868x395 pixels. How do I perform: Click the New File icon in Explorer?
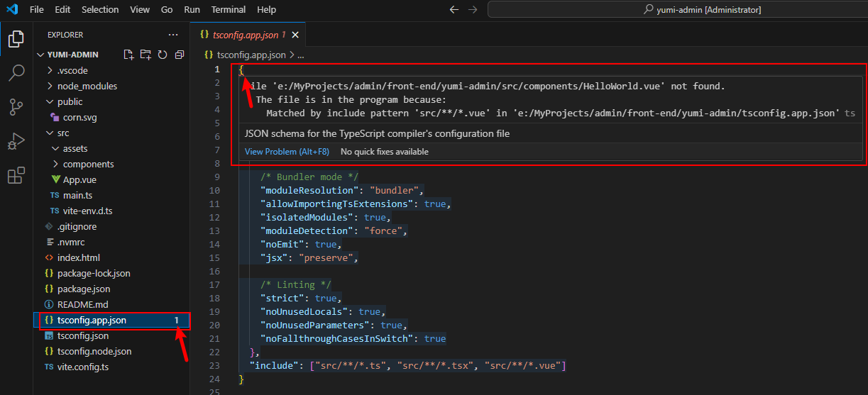pos(128,55)
